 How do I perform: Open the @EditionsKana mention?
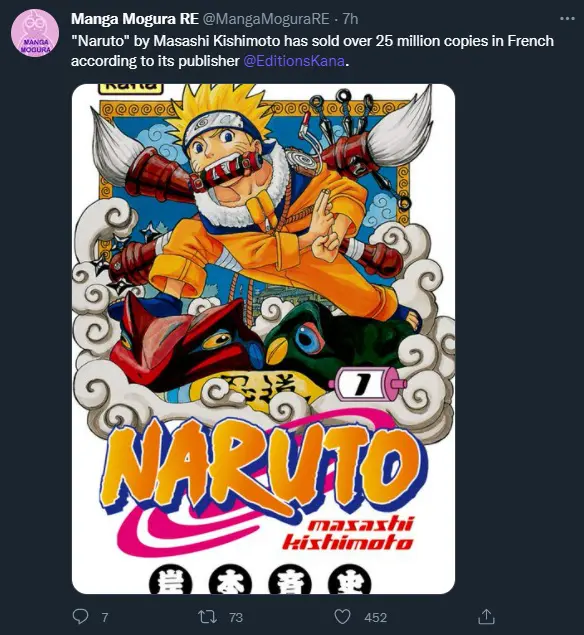point(294,61)
